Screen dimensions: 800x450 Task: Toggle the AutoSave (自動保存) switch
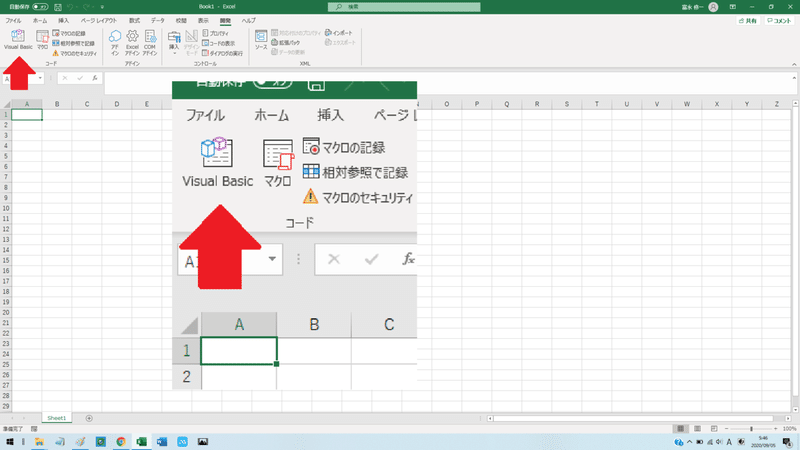click(40, 7)
